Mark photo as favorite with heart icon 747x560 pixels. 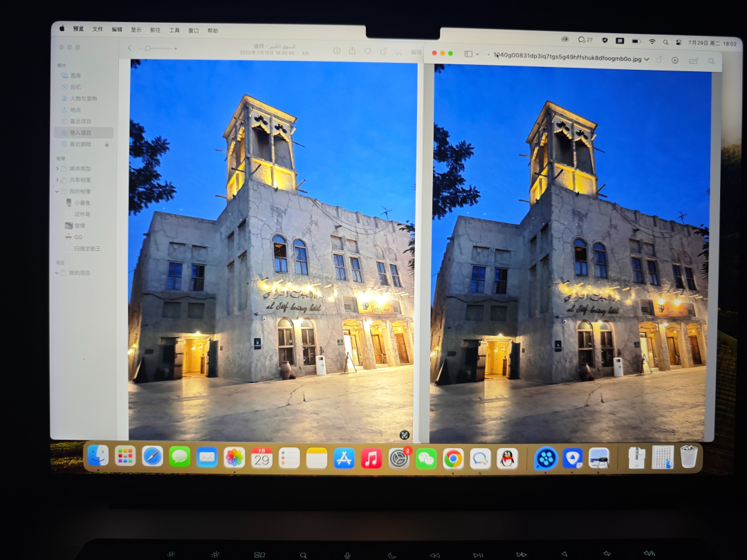click(x=367, y=51)
